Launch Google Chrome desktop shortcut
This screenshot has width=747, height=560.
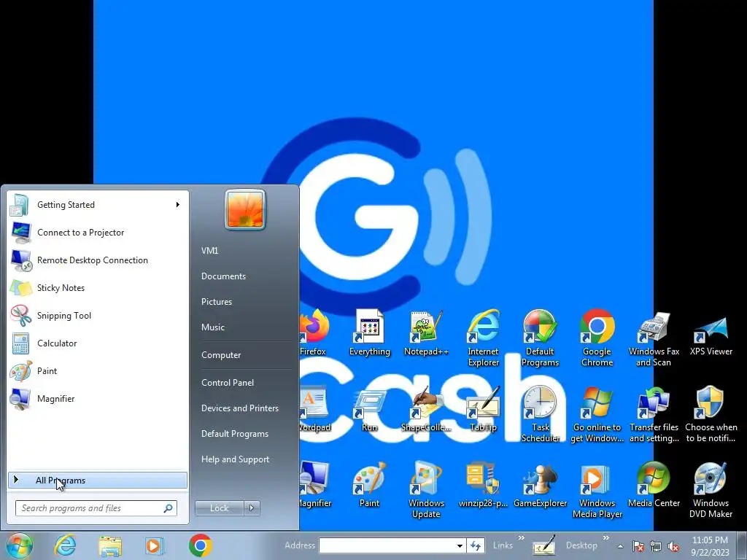coord(597,338)
